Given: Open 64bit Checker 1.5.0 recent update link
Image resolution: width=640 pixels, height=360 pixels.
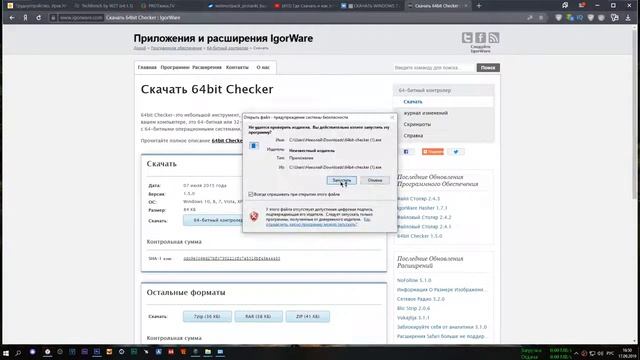Looking at the screenshot, I should tap(420, 236).
